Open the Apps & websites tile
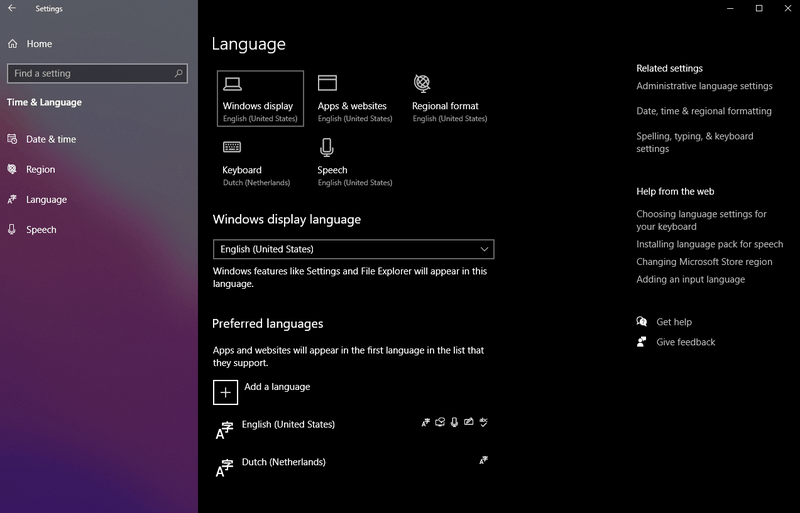This screenshot has width=800, height=513. point(355,99)
